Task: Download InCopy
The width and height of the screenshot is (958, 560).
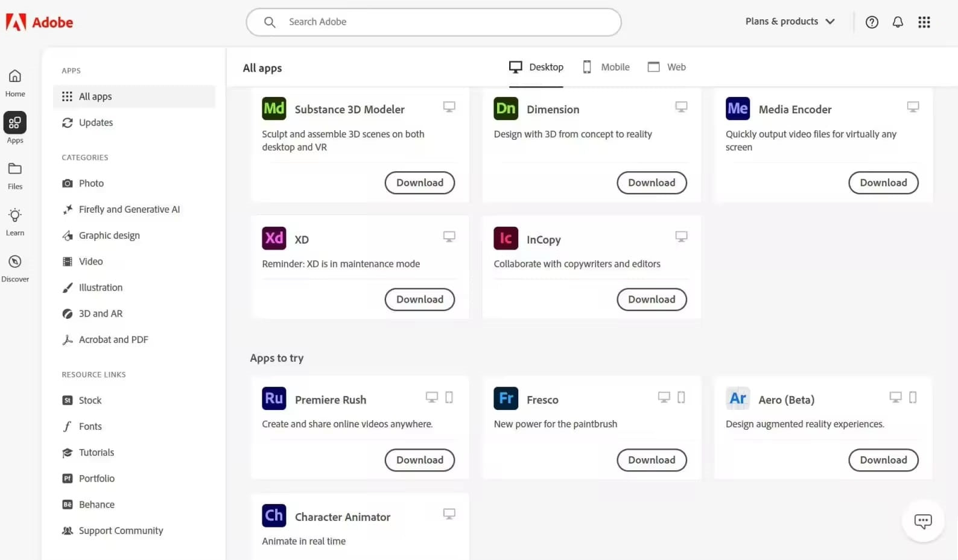Action: [652, 299]
